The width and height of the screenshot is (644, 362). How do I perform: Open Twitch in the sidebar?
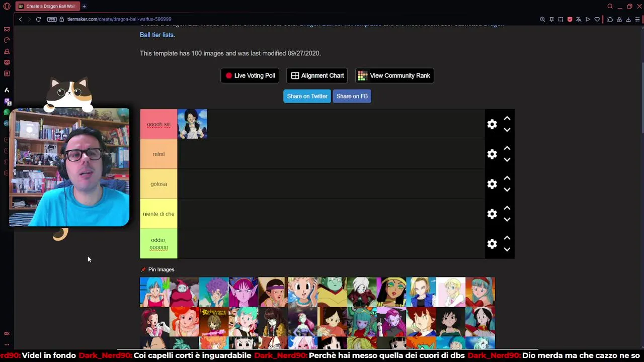click(7, 101)
